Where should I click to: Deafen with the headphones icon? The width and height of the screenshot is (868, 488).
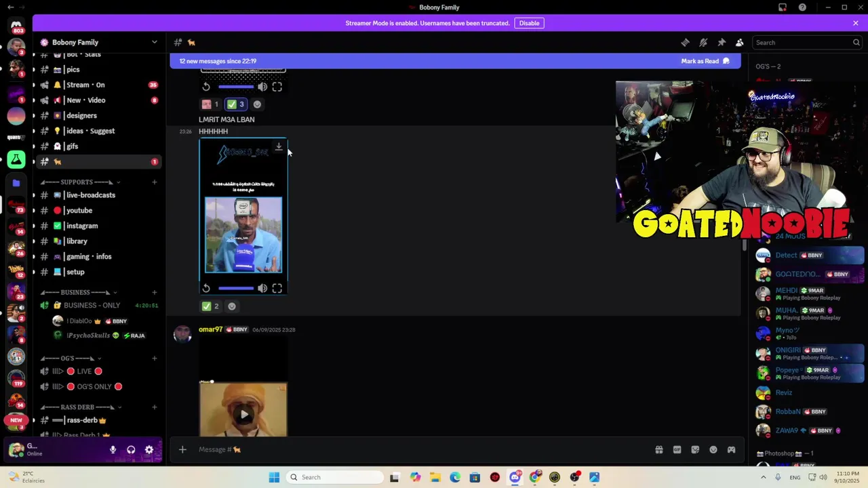point(131,449)
